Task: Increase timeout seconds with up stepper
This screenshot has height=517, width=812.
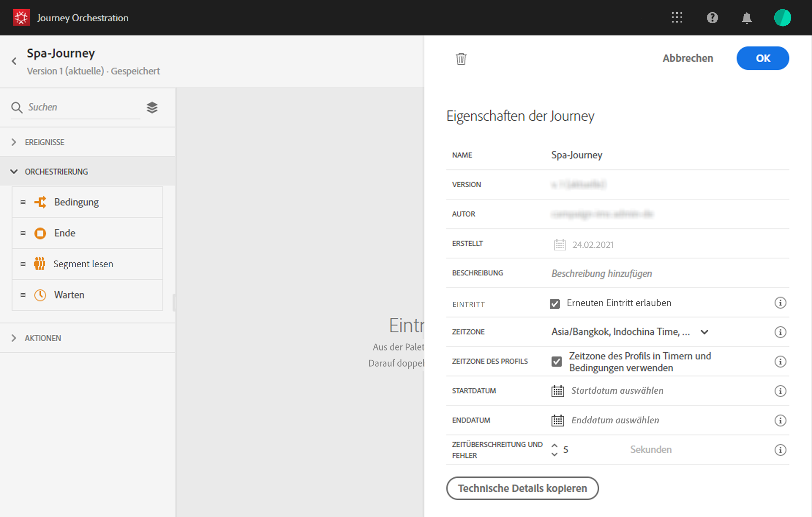Action: pyautogui.click(x=554, y=446)
